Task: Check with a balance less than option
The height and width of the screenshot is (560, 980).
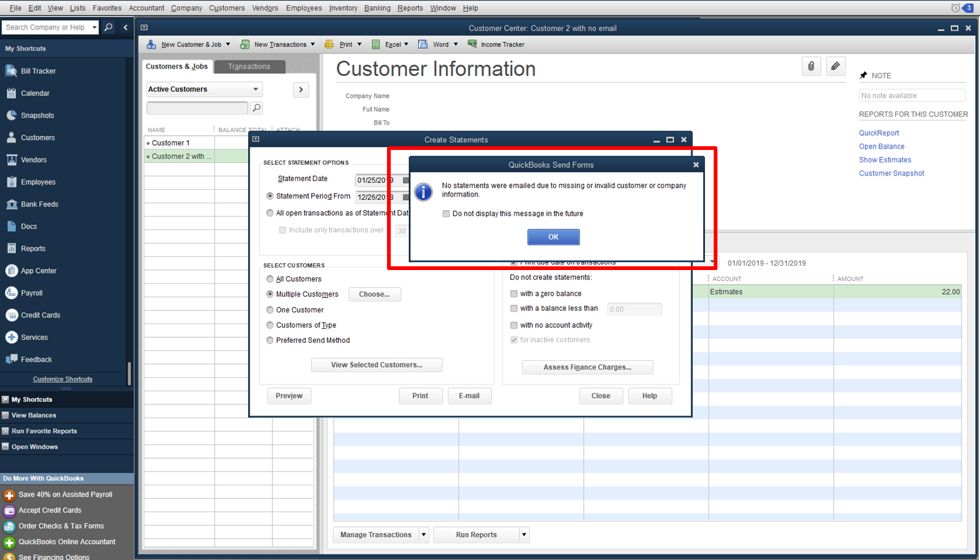Action: [x=514, y=309]
